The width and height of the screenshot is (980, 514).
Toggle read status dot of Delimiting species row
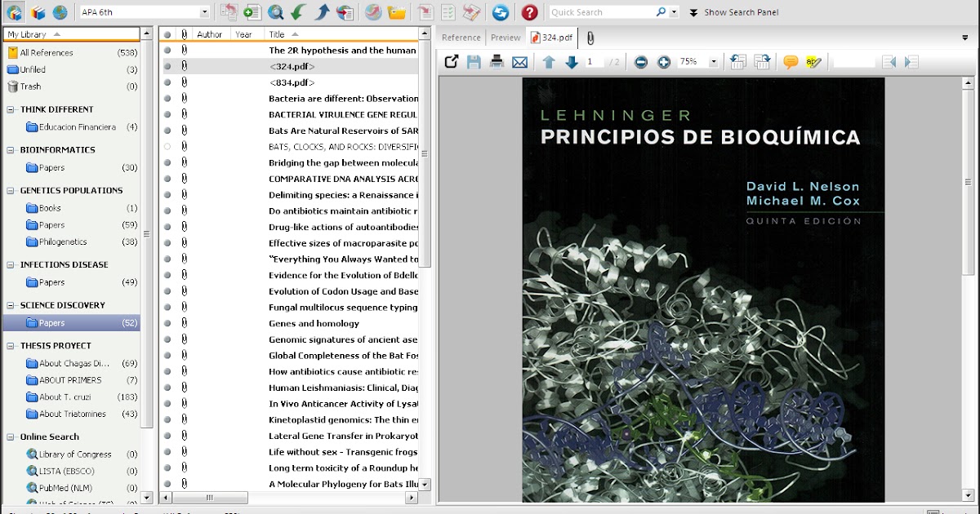167,195
